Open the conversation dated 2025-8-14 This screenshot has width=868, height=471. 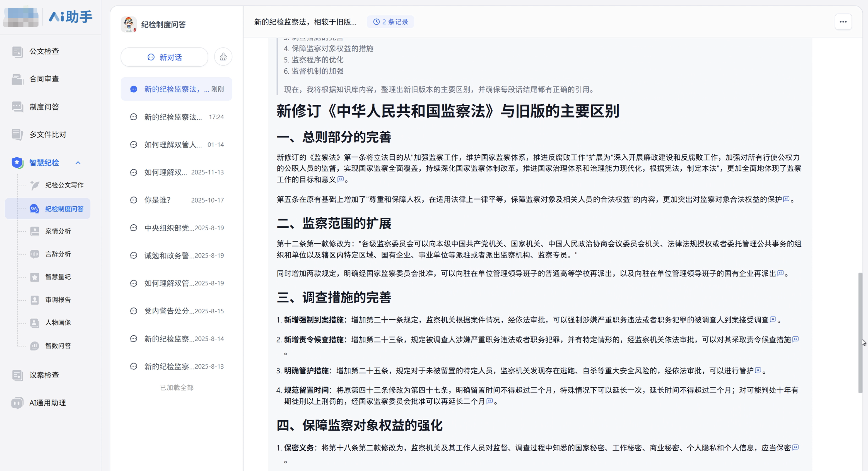tap(177, 339)
